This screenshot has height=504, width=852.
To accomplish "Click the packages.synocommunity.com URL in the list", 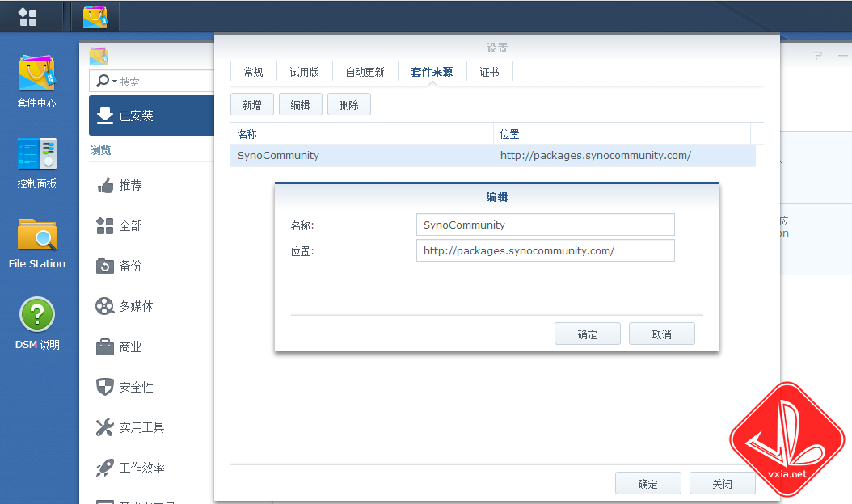I will [596, 156].
